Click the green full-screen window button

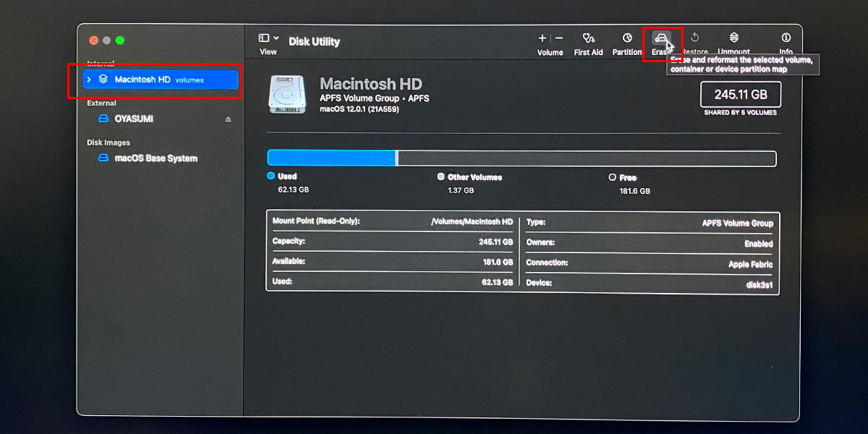point(120,41)
